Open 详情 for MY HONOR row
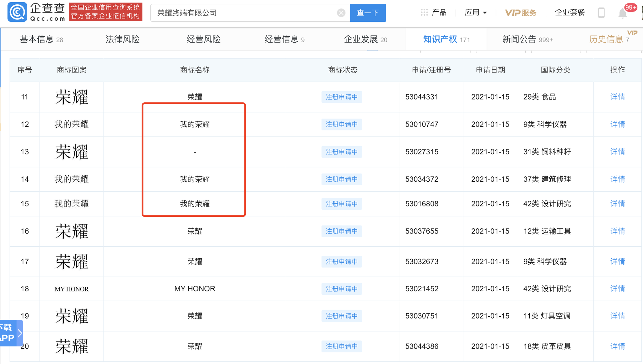This screenshot has height=364, width=643. [617, 289]
